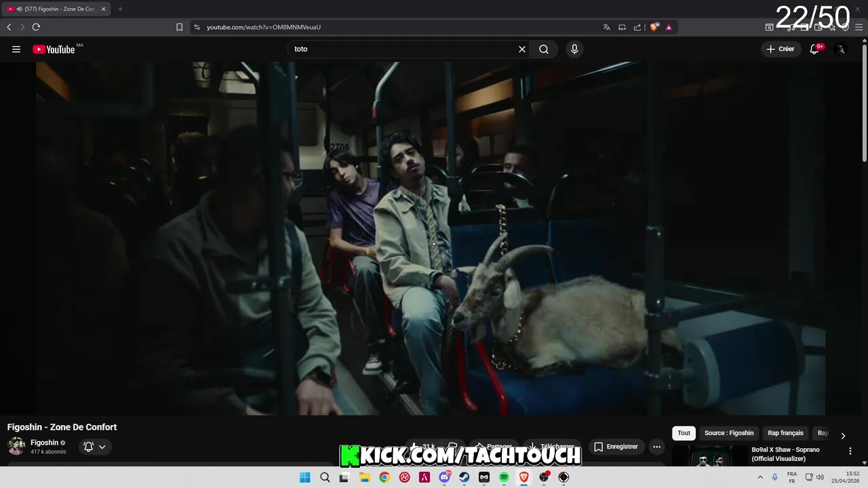Open YouTube notifications bell
The width and height of the screenshot is (868, 488).
pyautogui.click(x=814, y=49)
